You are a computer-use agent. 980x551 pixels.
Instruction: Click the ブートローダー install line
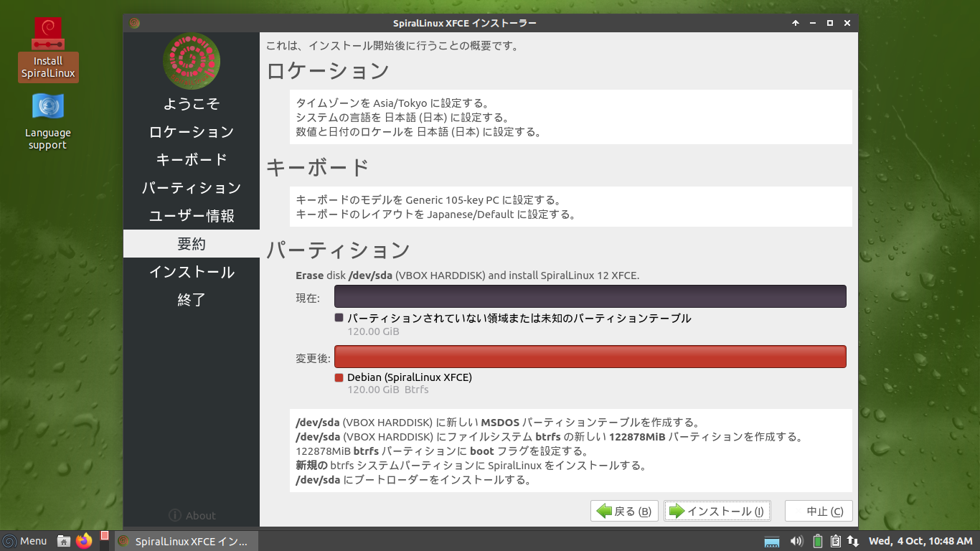[x=413, y=480]
